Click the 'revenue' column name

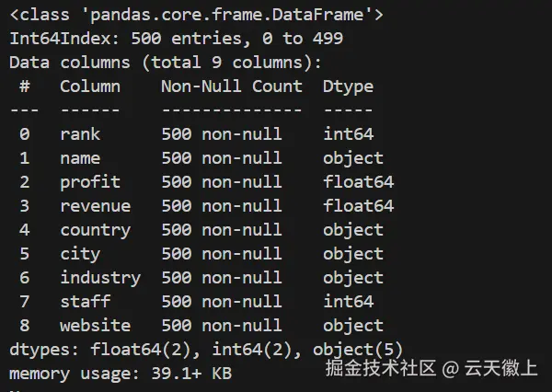[95, 206]
